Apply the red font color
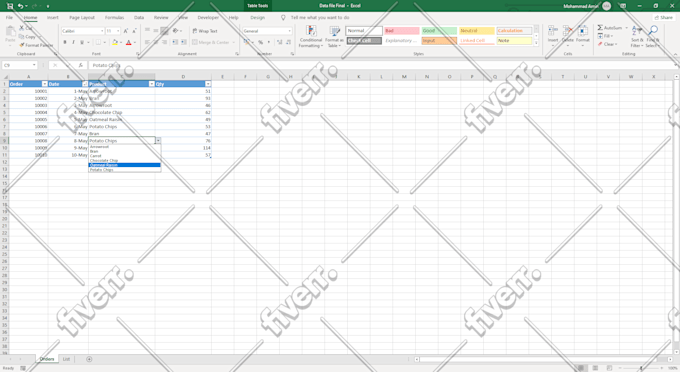Screen dimensions: 680x372 tap(129, 42)
